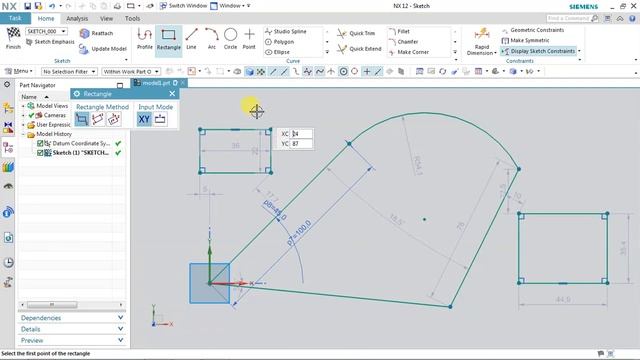Click Update Model icon
Viewport: 640px width, 360px height.
[84, 49]
